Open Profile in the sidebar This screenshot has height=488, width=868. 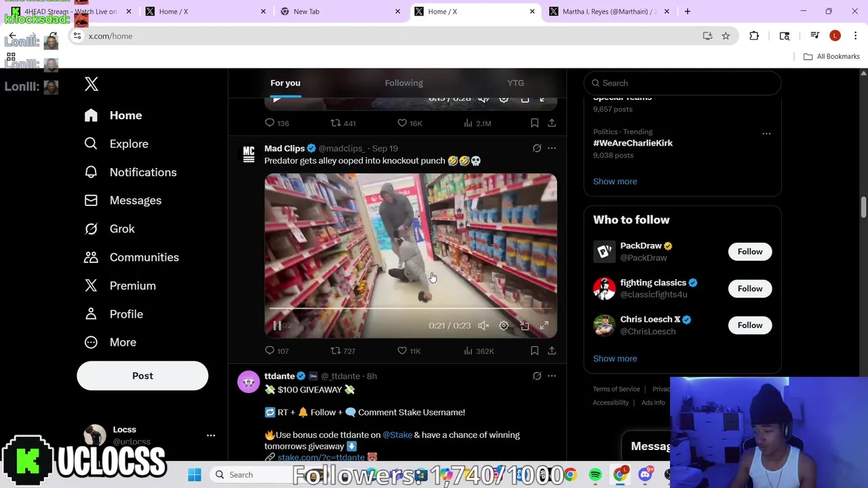(x=113, y=314)
